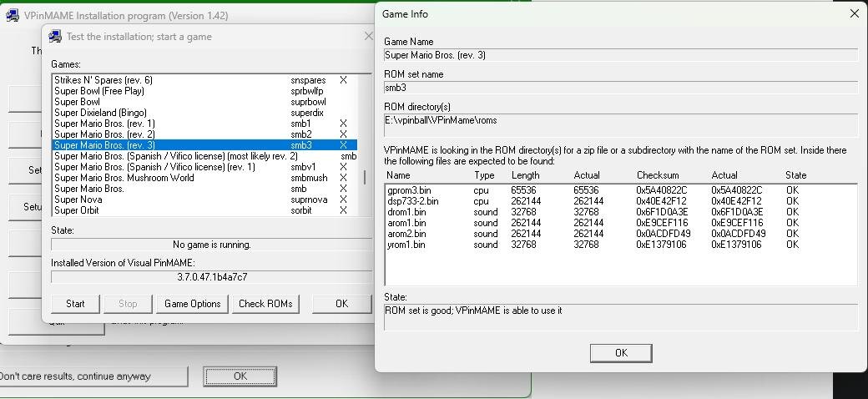Click the ROM set name field

[620, 88]
